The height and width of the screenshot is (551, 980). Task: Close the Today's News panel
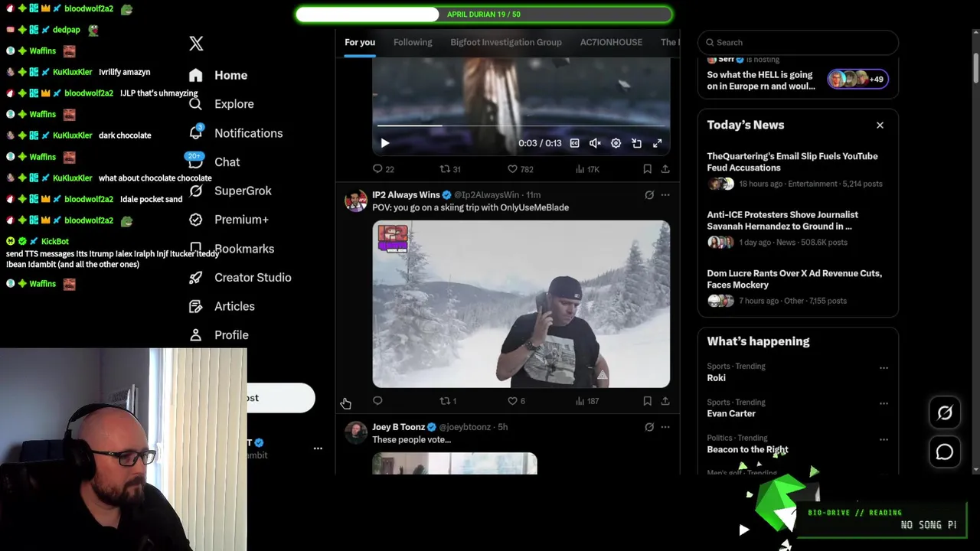[x=880, y=125]
